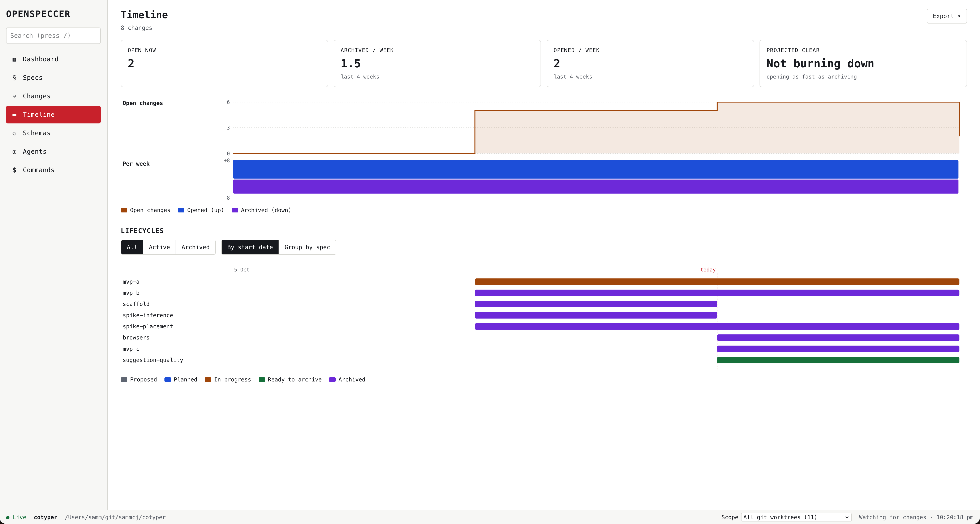The height and width of the screenshot is (524, 980).
Task: Click the spike-inference row label
Action: tap(148, 315)
